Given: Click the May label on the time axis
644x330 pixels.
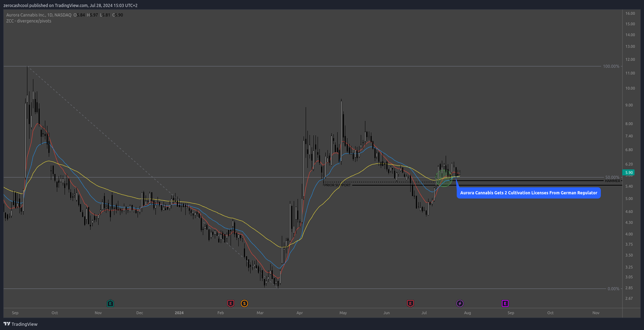Looking at the screenshot, I should click(x=343, y=313).
